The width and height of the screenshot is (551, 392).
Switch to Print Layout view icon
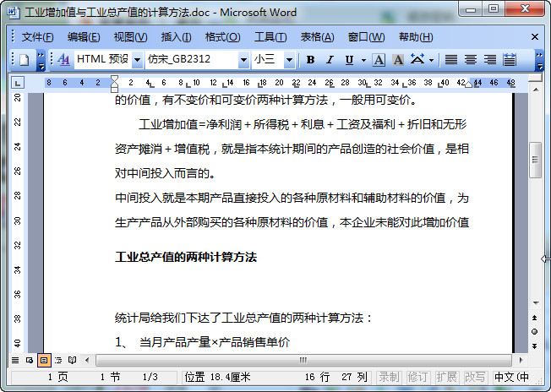point(44,360)
